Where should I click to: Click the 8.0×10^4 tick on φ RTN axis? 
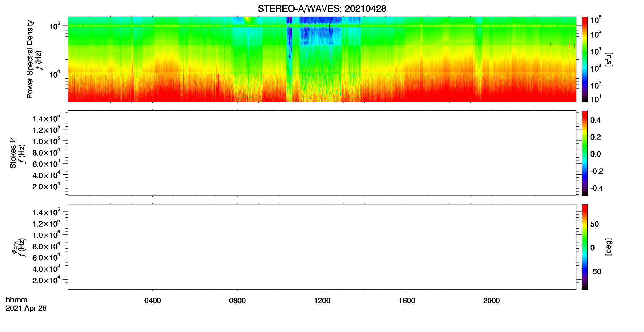[x=46, y=247]
